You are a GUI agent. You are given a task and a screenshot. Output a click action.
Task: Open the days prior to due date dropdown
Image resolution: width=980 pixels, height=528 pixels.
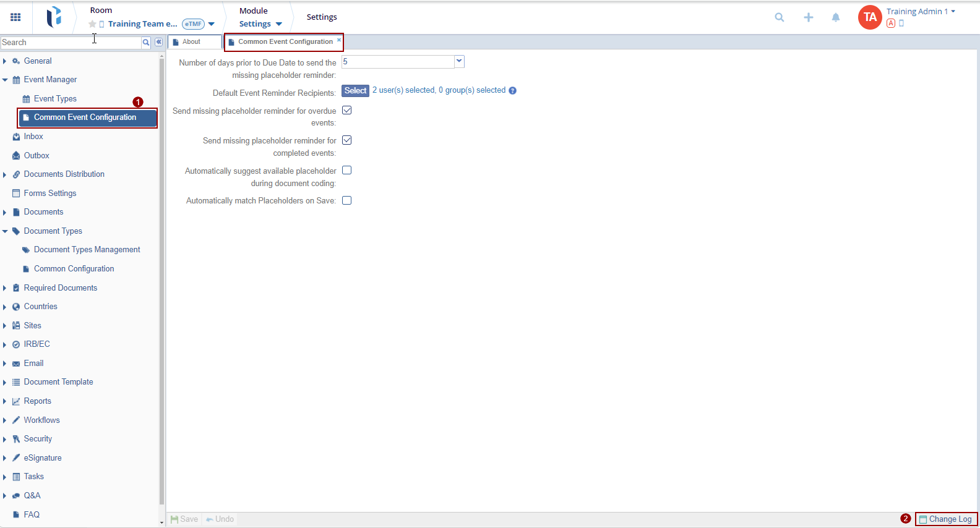pyautogui.click(x=459, y=61)
